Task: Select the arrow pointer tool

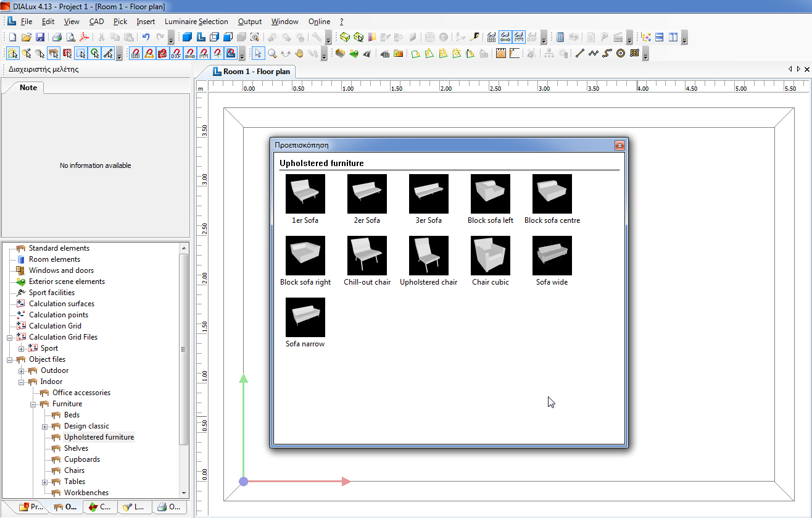Action: click(257, 54)
